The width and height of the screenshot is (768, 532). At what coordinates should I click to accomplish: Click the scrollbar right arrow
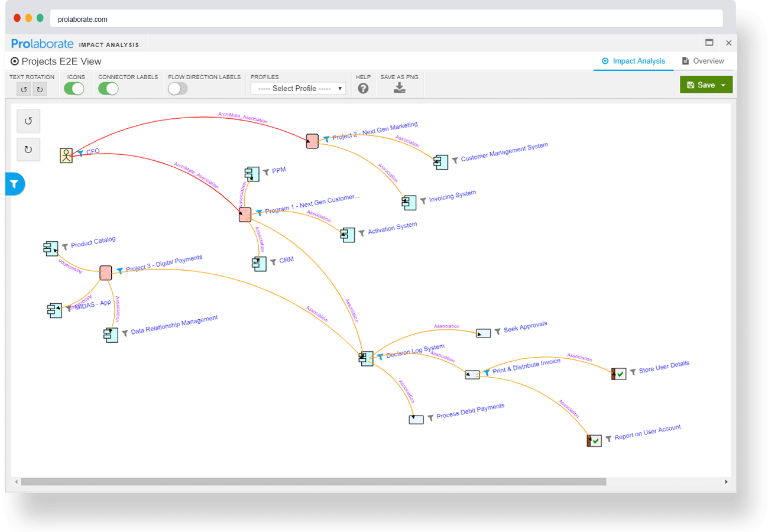pos(727,482)
